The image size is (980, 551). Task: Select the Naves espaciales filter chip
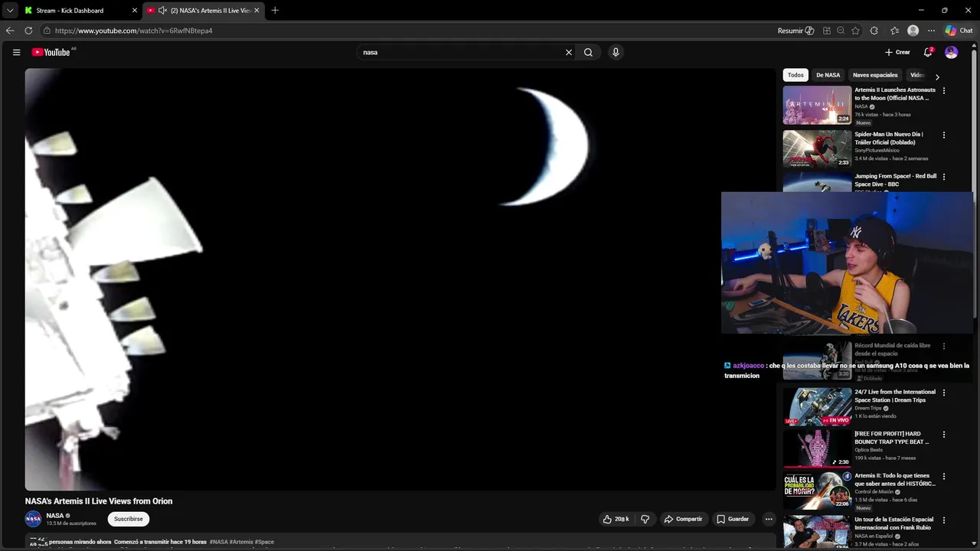(875, 75)
